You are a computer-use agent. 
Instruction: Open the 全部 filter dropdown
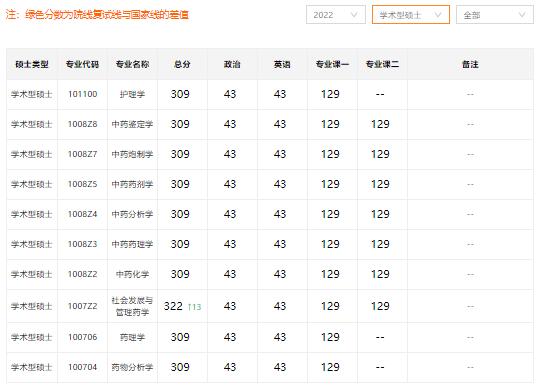pos(495,15)
